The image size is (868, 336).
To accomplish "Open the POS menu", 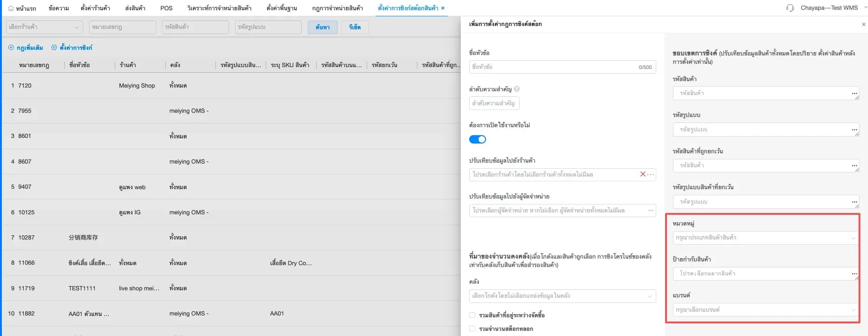I will [x=167, y=8].
